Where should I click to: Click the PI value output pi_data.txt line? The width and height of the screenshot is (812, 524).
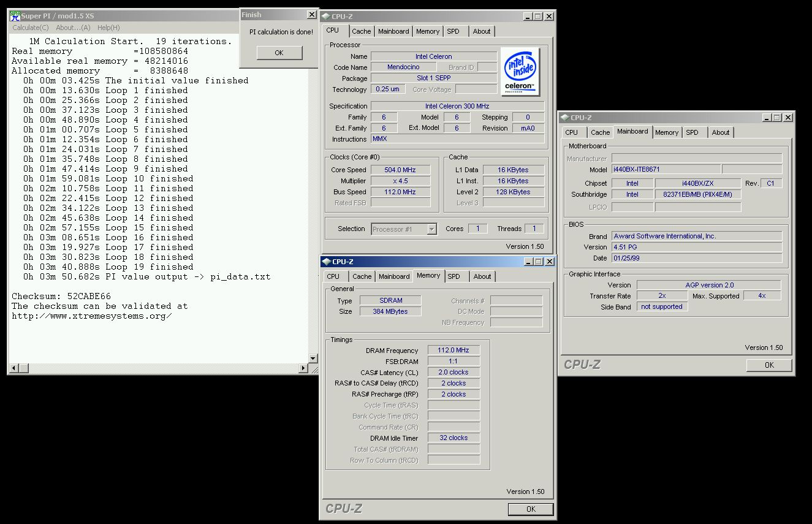tap(147, 276)
